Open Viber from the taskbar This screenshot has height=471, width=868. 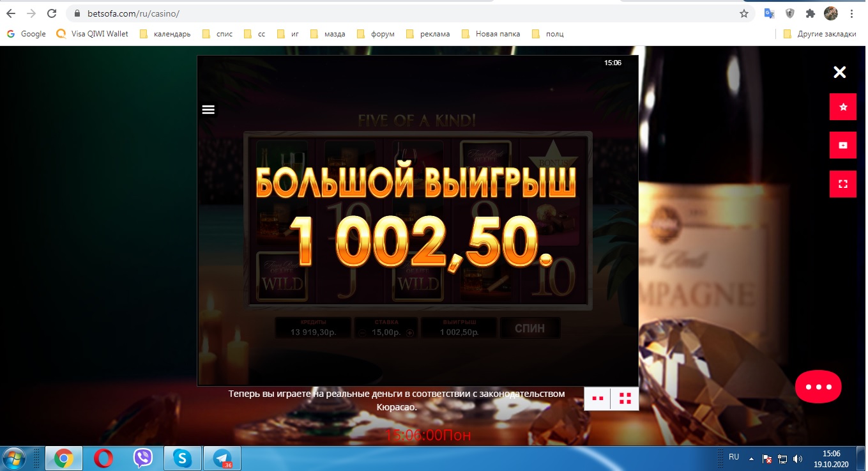(143, 458)
